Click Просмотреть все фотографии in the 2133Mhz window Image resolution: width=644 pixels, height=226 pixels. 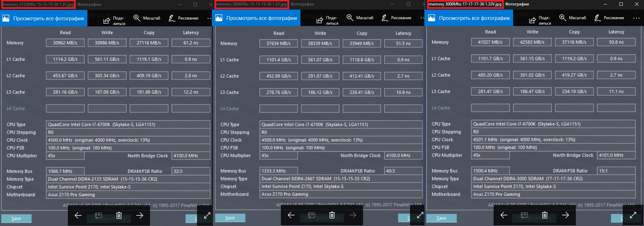pos(44,18)
